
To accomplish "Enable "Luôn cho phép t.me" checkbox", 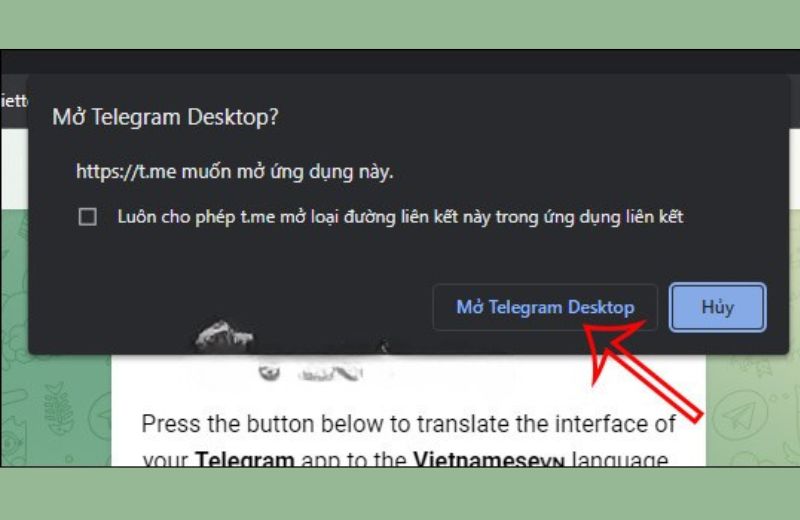I will pyautogui.click(x=88, y=216).
